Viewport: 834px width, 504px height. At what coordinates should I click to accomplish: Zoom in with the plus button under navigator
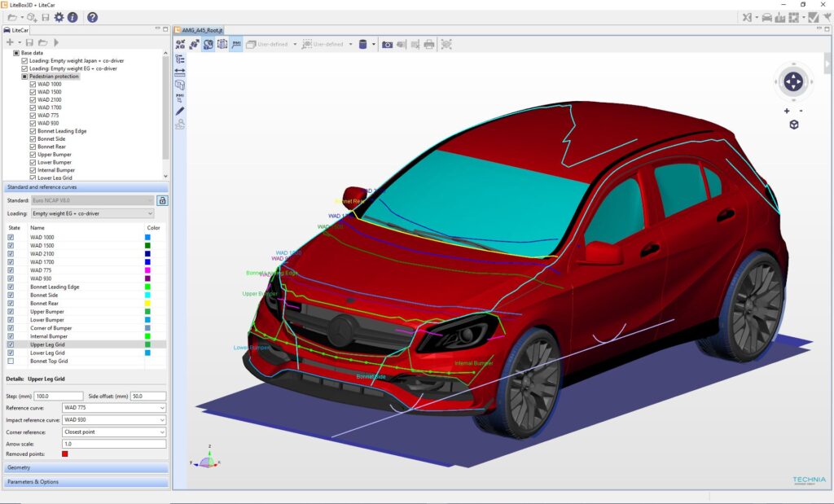(787, 111)
